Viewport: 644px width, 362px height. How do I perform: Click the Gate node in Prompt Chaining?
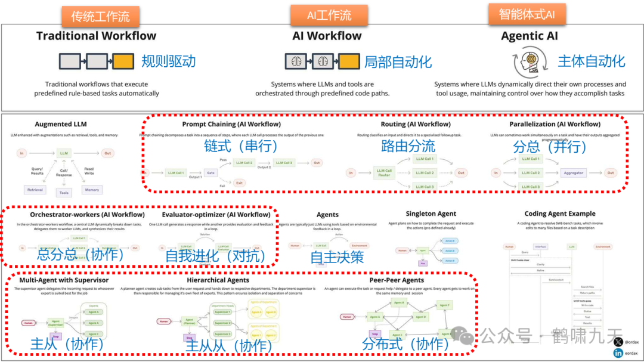[210, 173]
